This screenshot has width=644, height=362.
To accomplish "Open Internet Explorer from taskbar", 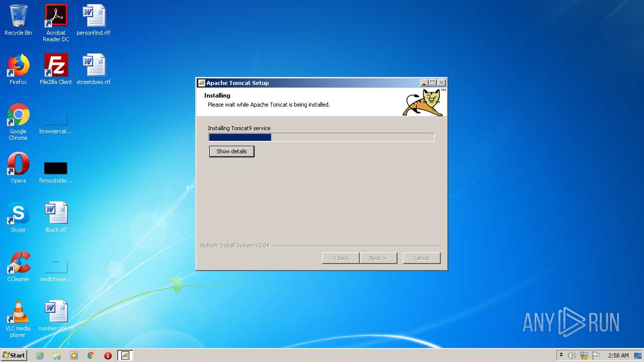I will click(40, 355).
